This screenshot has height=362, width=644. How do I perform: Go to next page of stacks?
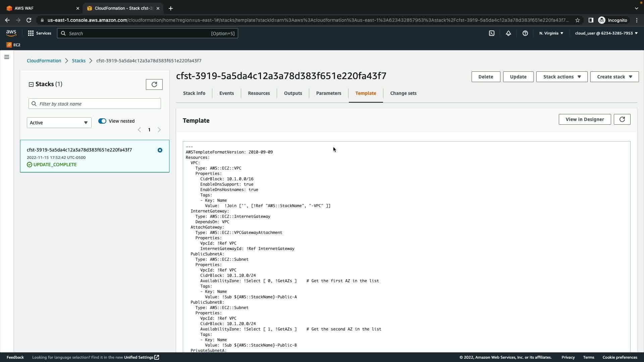coord(159,130)
